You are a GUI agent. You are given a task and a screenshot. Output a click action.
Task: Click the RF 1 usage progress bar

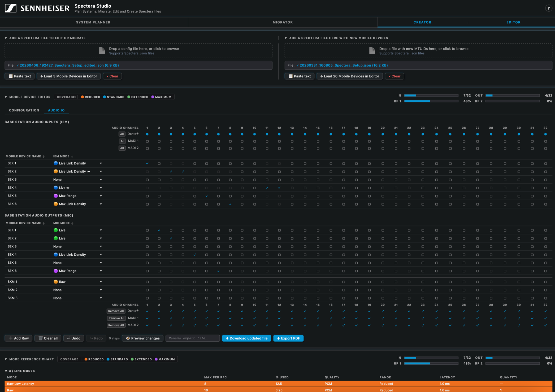[x=431, y=101]
